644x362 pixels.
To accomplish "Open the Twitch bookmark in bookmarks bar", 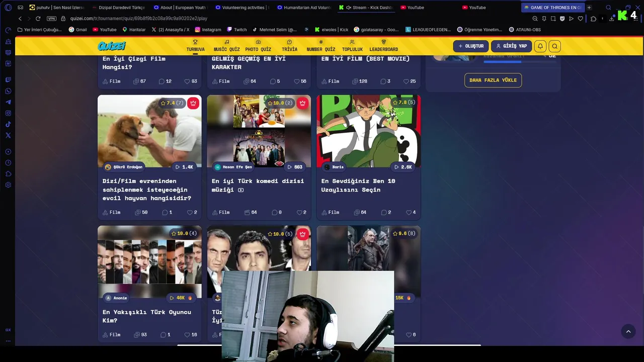I will coord(237,30).
